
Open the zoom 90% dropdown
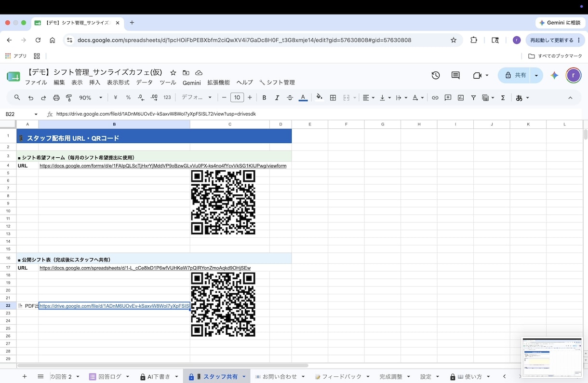coord(91,97)
